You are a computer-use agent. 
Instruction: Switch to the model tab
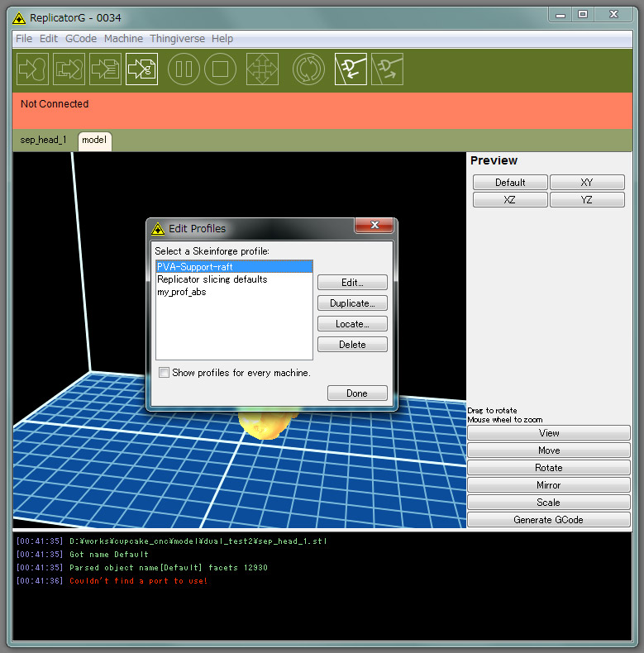pos(94,141)
